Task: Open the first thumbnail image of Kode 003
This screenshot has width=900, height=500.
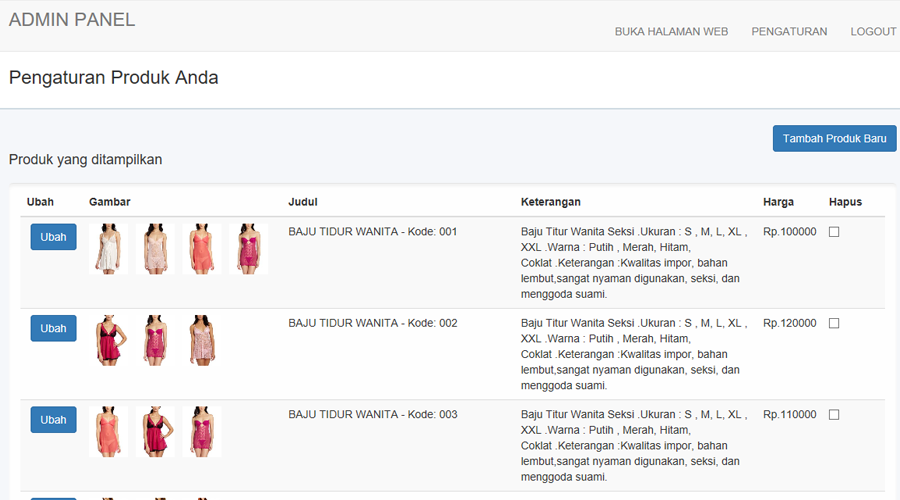Action: click(108, 432)
